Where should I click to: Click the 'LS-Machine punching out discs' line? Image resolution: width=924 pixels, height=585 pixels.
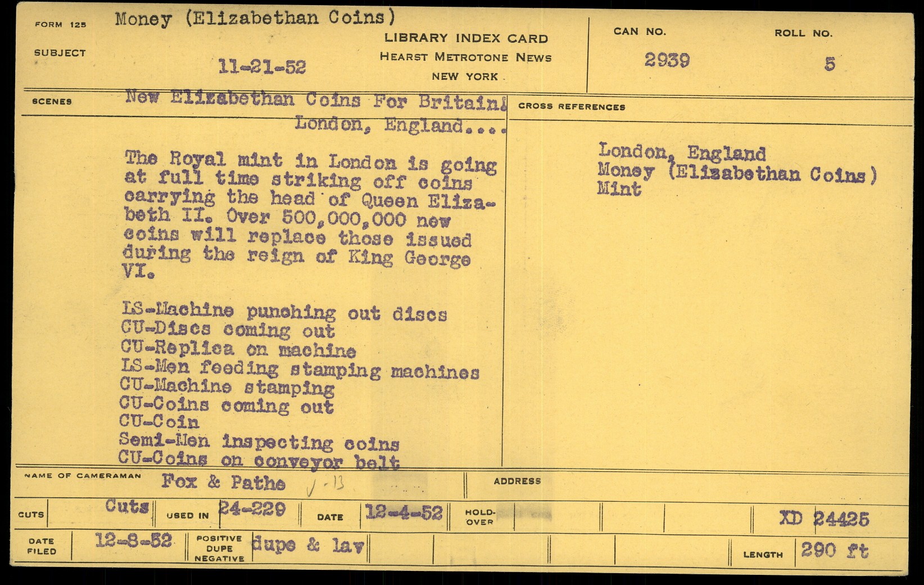(284, 311)
